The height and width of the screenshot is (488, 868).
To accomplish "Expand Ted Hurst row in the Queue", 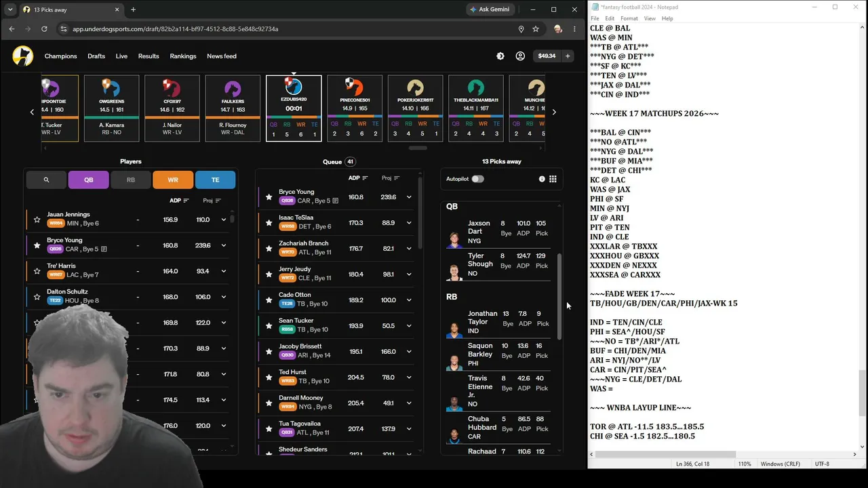I will [x=409, y=378].
